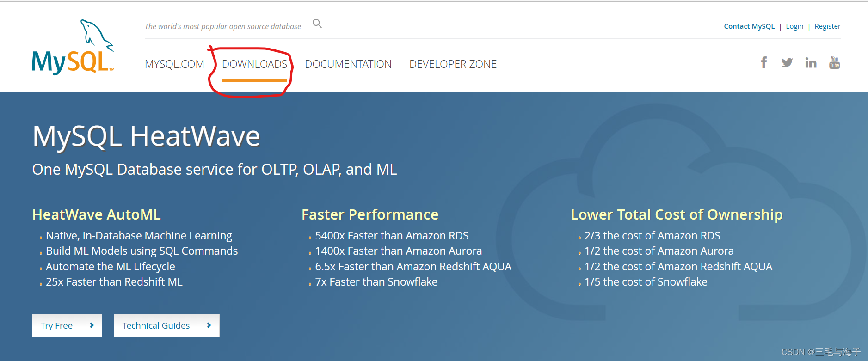Image resolution: width=868 pixels, height=361 pixels.
Task: Click the MySQL dolphin logo
Action: pyautogui.click(x=73, y=47)
